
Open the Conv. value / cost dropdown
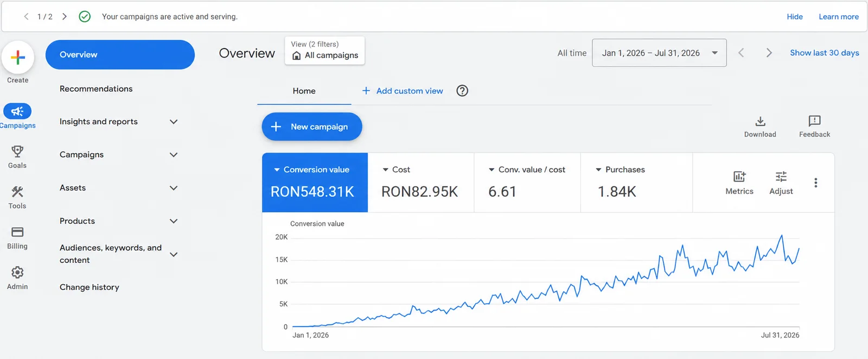pos(492,170)
